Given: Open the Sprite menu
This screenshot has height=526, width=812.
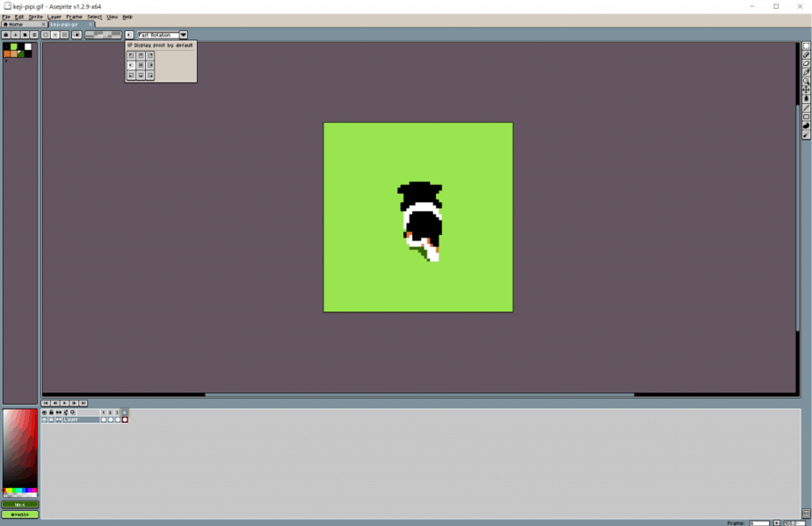Looking at the screenshot, I should click(35, 17).
